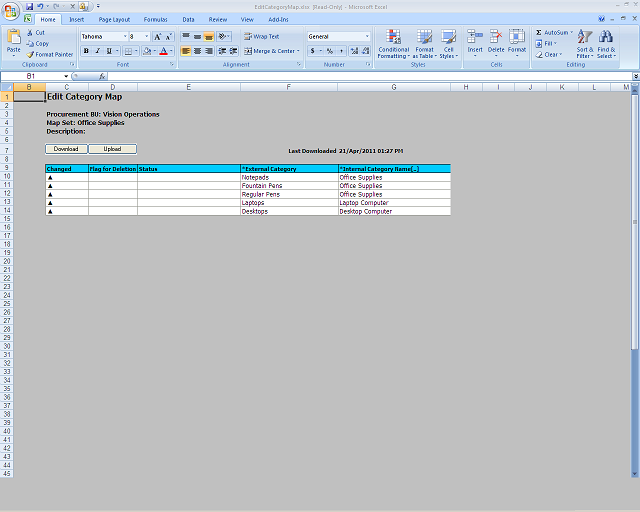Viewport: 640px width, 512px height.
Task: Decrease decimal places
Action: (x=365, y=51)
